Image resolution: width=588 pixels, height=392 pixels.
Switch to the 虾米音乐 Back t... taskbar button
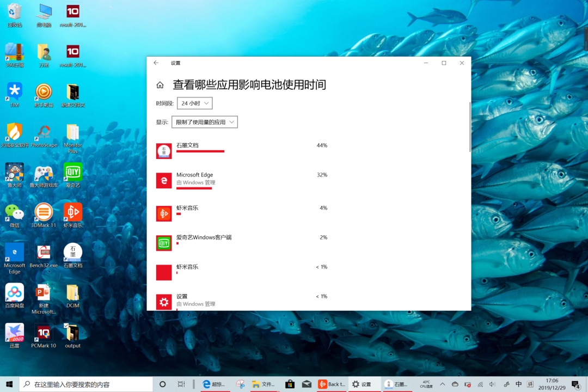pos(332,384)
